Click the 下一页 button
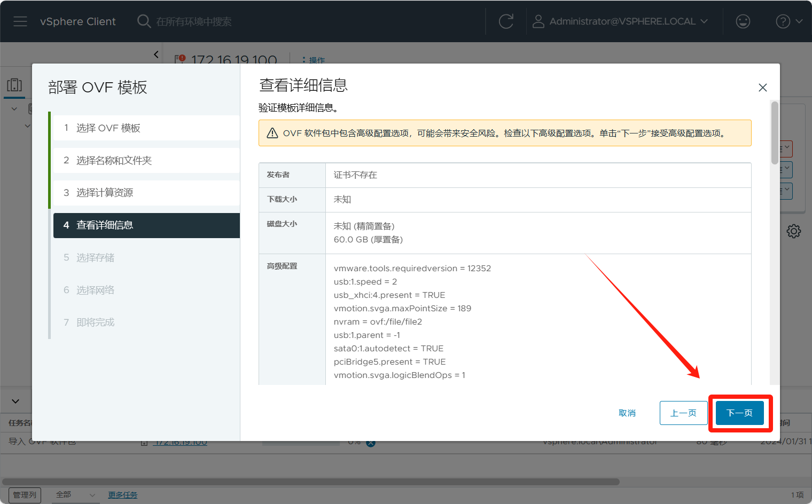The image size is (812, 504). pyautogui.click(x=739, y=413)
